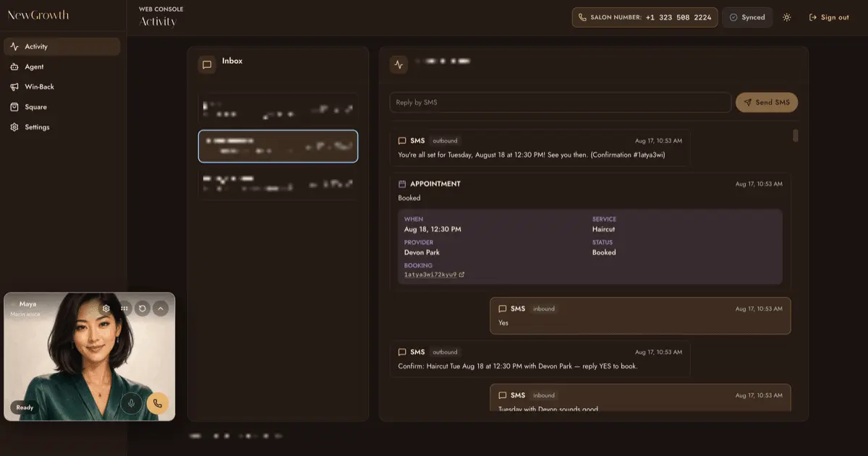Click the 'Haircut' service value

(x=603, y=229)
